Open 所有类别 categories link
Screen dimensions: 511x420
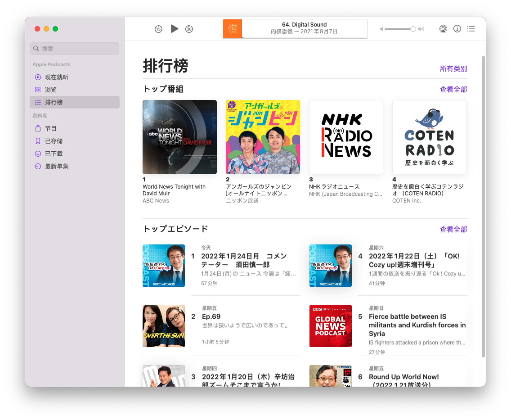click(x=453, y=69)
